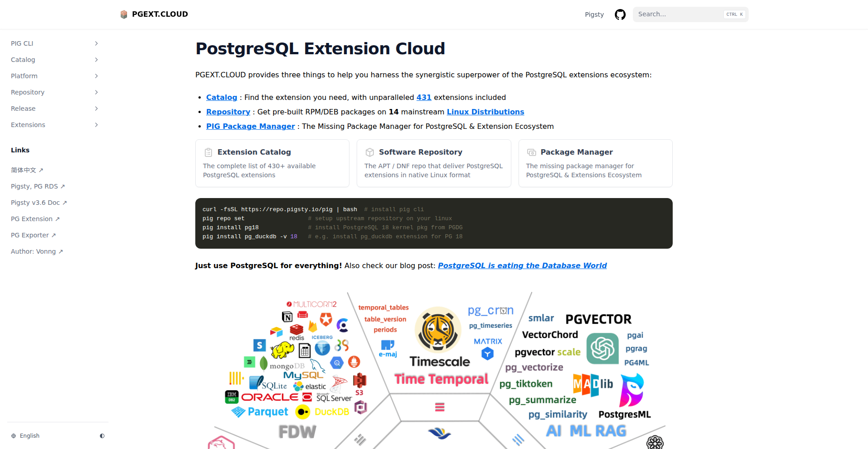
Task: Select Release in the sidebar
Action: click(x=23, y=108)
